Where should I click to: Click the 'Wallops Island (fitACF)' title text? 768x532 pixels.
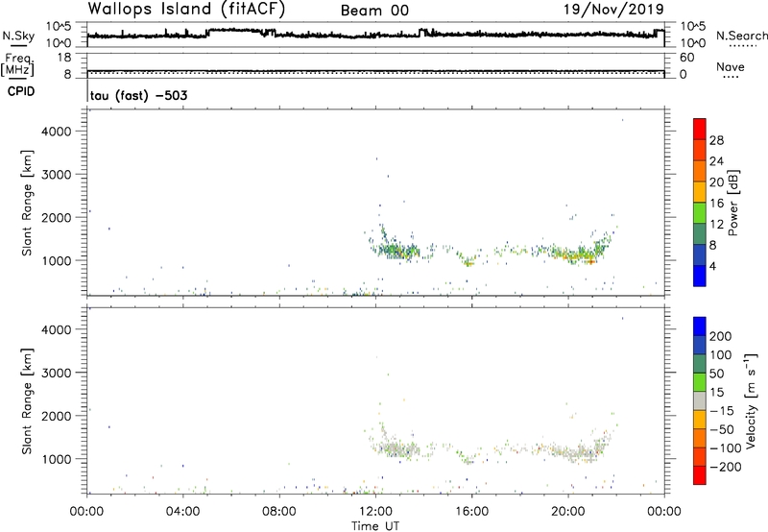(186, 10)
